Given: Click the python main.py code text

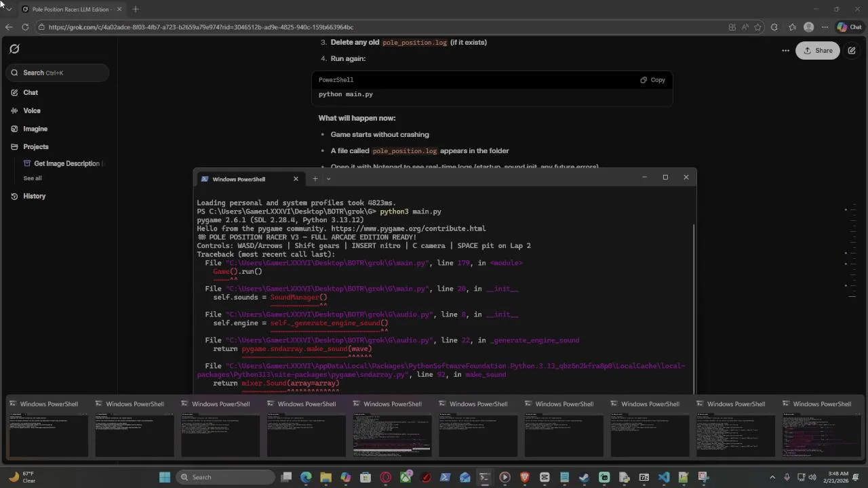Looking at the screenshot, I should tap(345, 94).
